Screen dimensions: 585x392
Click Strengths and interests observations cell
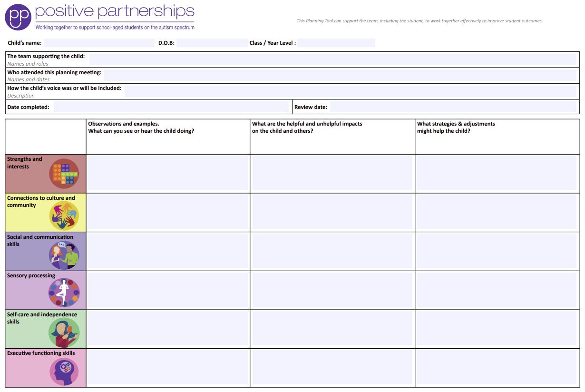pos(168,174)
